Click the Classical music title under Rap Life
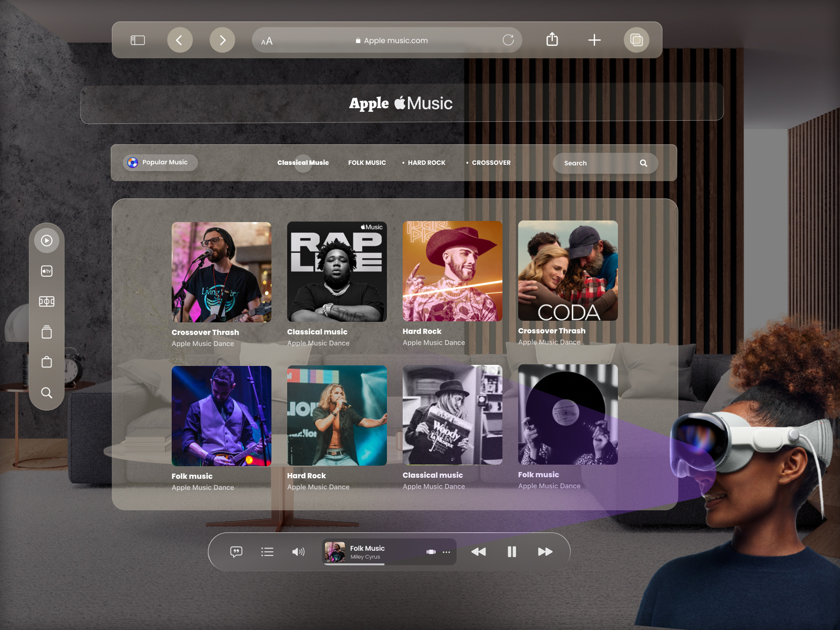Screen dimensions: 840x630 click(317, 332)
